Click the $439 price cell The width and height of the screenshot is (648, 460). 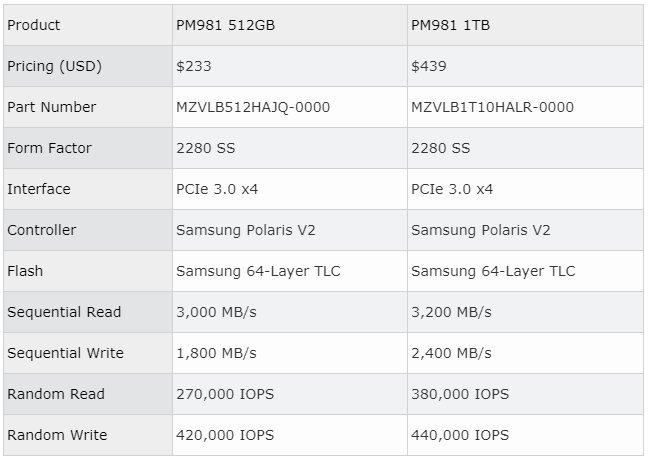tap(429, 66)
